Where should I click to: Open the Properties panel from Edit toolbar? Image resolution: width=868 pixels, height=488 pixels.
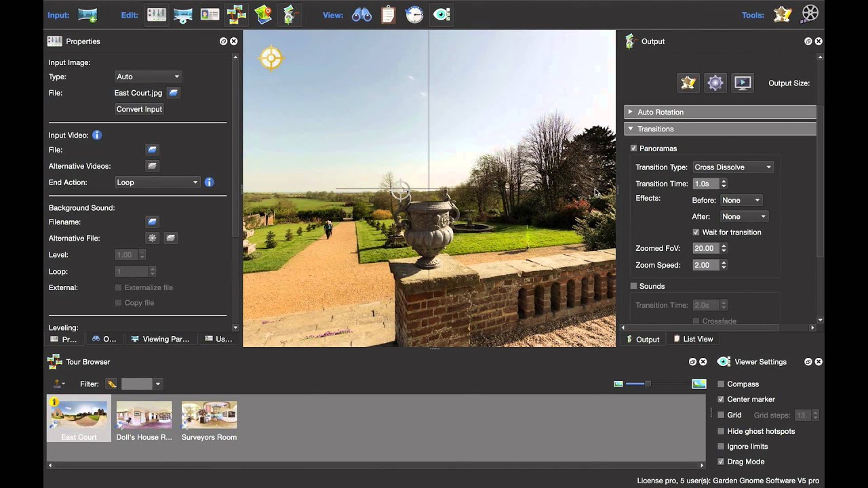click(x=157, y=14)
